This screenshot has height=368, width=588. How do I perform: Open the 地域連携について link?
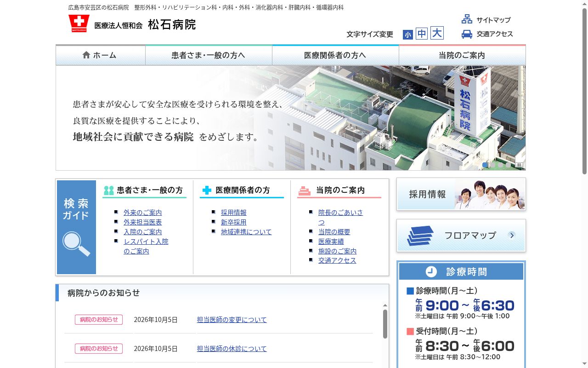click(246, 232)
